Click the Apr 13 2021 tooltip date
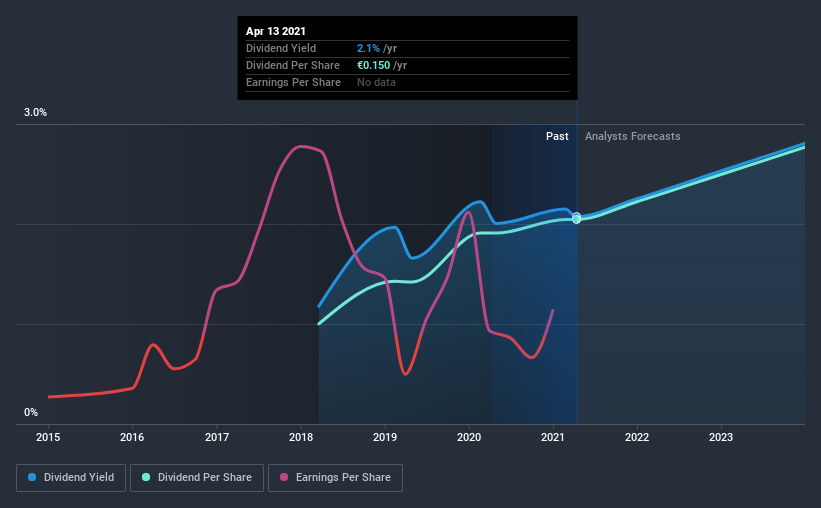 (x=276, y=31)
